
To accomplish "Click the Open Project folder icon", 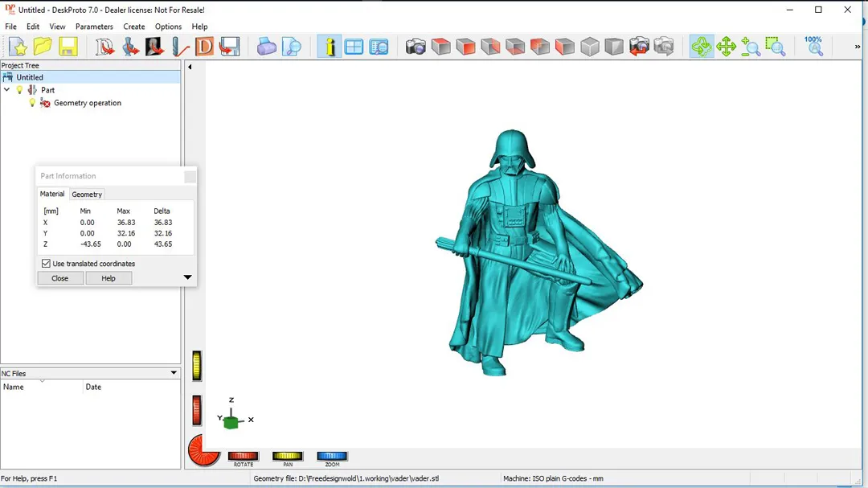I will pyautogui.click(x=43, y=47).
